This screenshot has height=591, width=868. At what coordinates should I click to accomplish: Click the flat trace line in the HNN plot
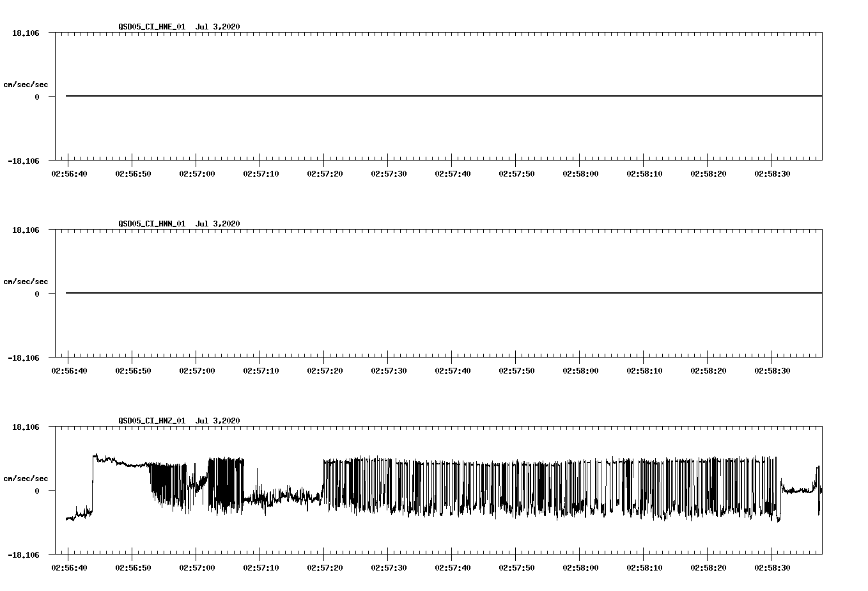[x=444, y=293]
